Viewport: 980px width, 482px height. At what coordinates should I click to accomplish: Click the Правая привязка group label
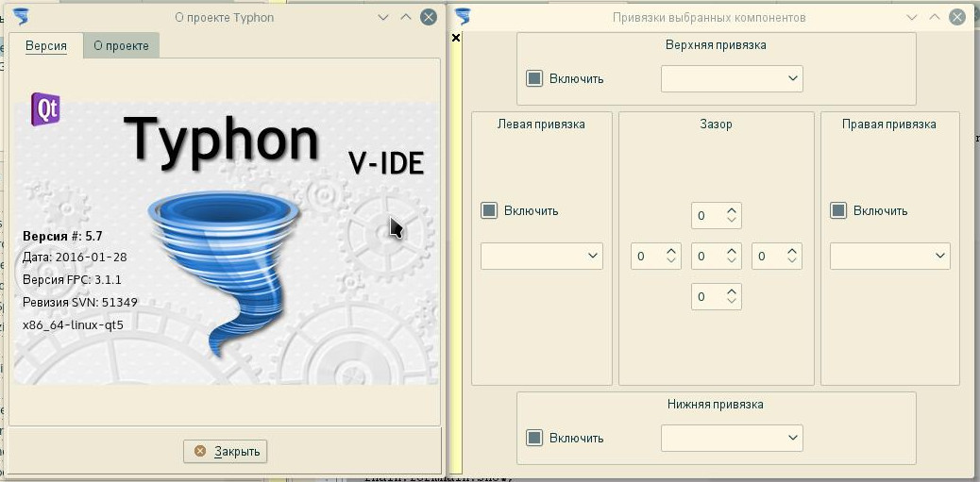pyautogui.click(x=889, y=125)
